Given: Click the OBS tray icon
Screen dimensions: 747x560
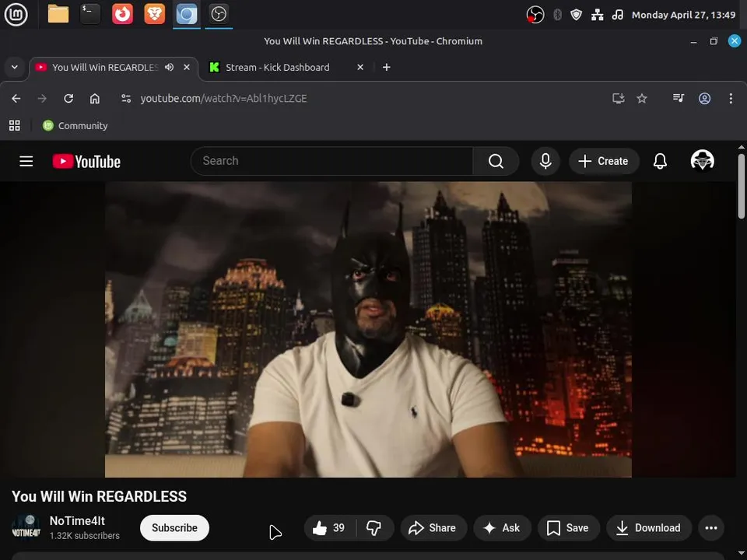Looking at the screenshot, I should coord(535,15).
